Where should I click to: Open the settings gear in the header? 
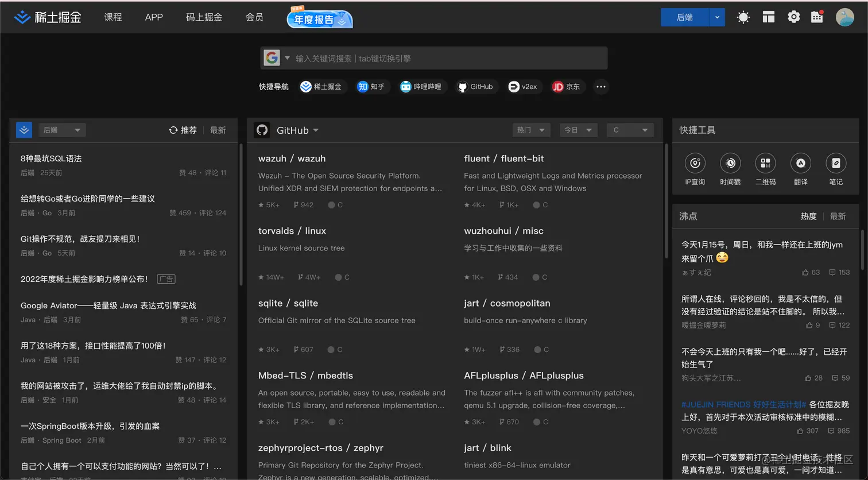pyautogui.click(x=793, y=17)
